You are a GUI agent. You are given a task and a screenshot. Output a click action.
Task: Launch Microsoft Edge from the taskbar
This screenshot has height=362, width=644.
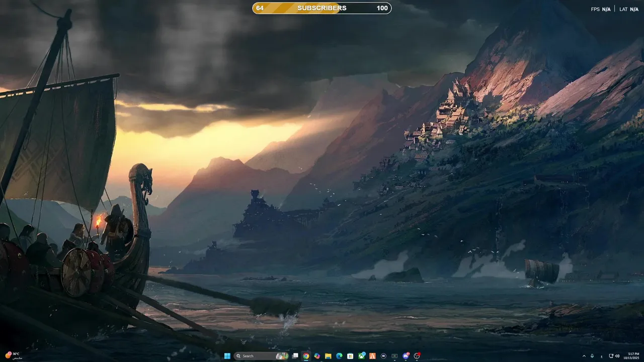coord(339,356)
